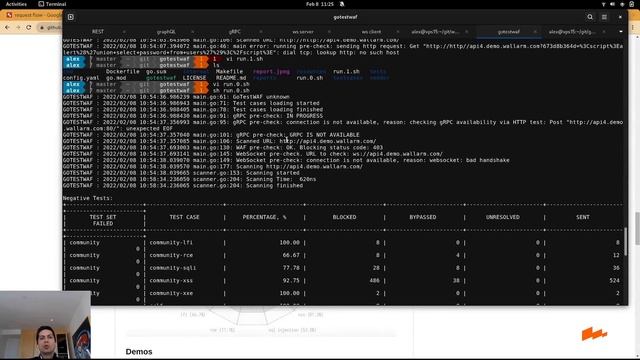The width and height of the screenshot is (640, 360).
Task: Click the 'community-xxe' test case text
Action: coord(171,293)
